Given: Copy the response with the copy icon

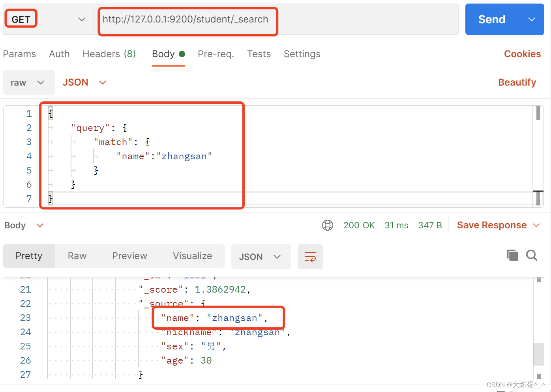Looking at the screenshot, I should [x=512, y=255].
